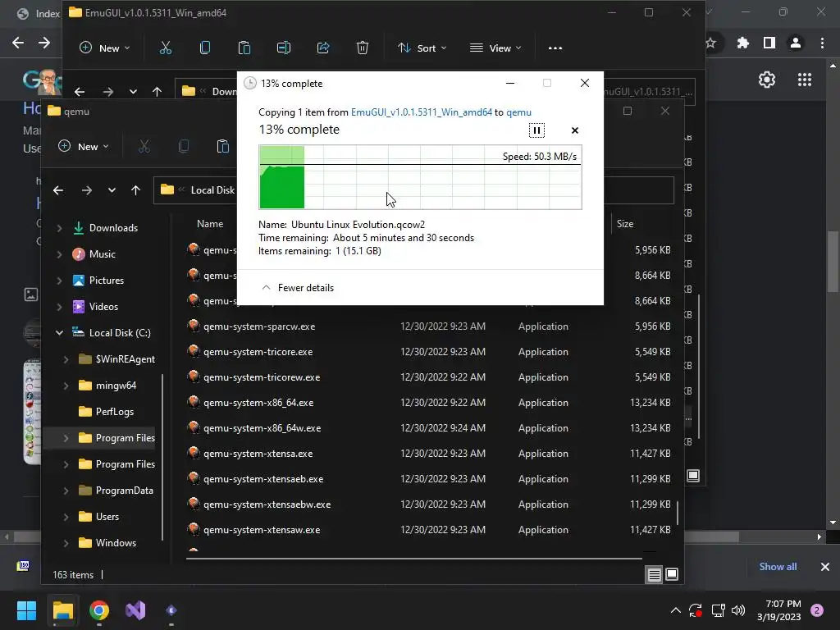Open See more ellipsis in EmuGUI toolbar

(555, 48)
